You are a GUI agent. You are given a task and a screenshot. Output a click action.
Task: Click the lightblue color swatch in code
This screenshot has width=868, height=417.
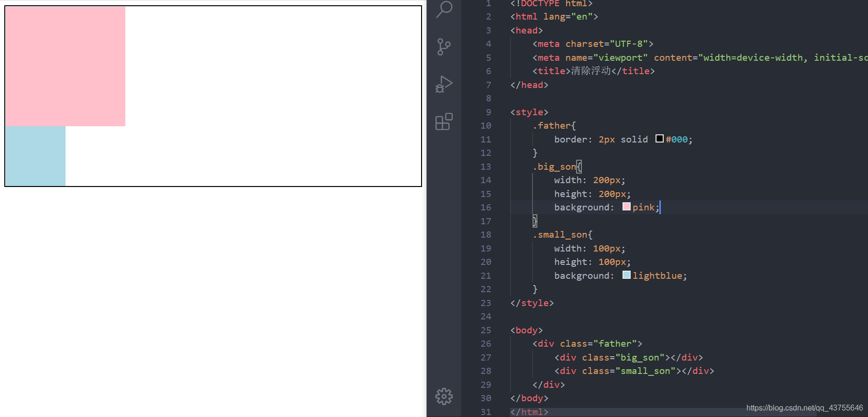click(626, 275)
